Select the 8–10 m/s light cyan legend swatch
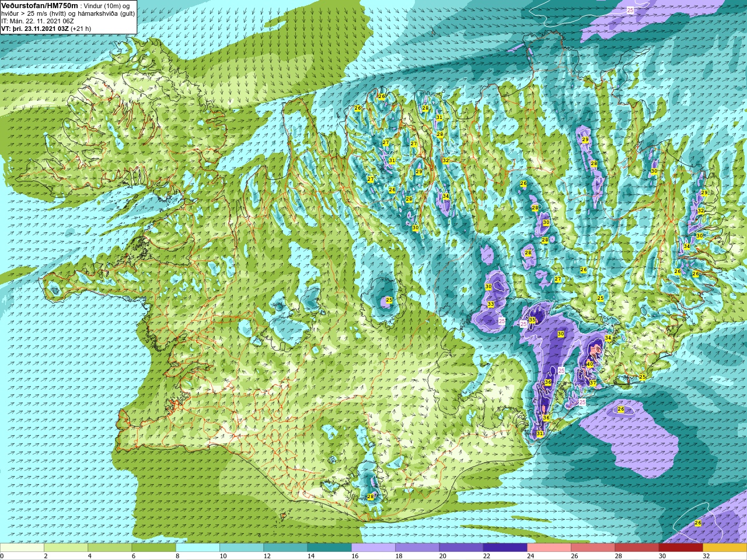This screenshot has height=560, width=747. pyautogui.click(x=198, y=548)
